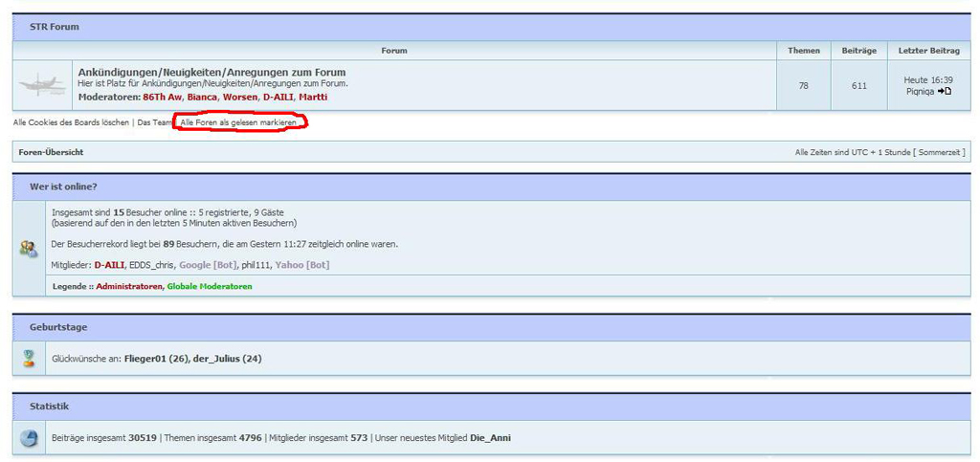
Task: Click the who-is-online users icon
Action: pyautogui.click(x=29, y=249)
